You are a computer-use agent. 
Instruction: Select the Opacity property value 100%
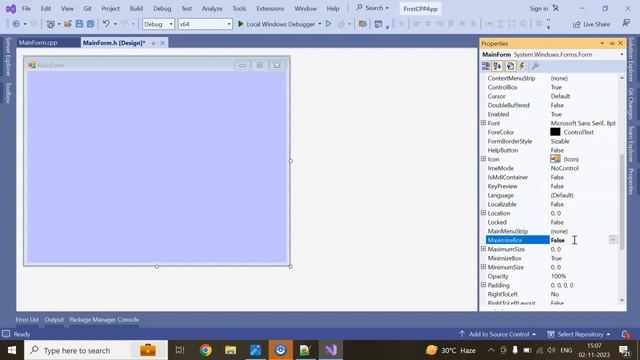click(558, 276)
